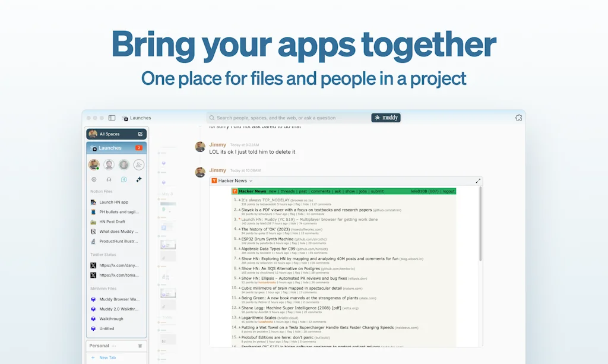The image size is (608, 364).
Task: Click the sparkle AI icon
Action: (139, 179)
